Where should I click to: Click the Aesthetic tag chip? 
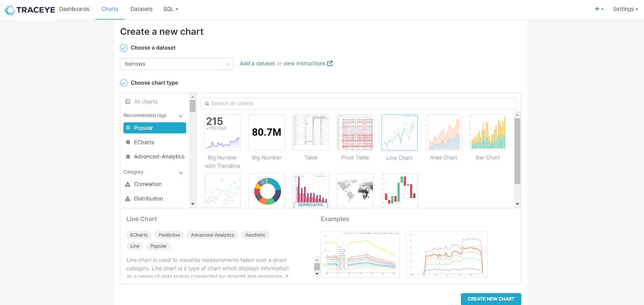256,235
